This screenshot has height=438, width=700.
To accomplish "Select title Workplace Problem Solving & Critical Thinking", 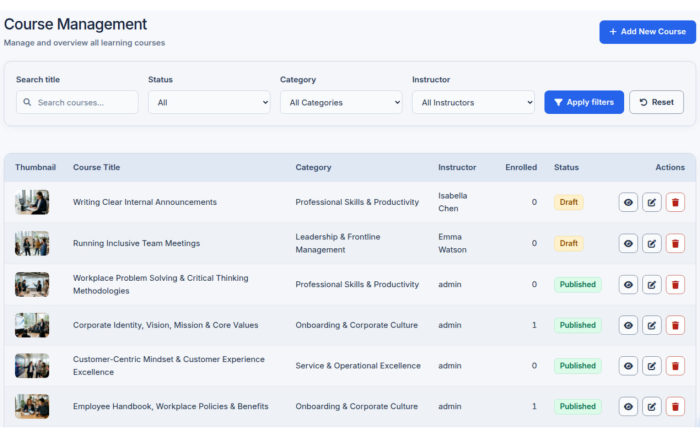I will tap(161, 284).
